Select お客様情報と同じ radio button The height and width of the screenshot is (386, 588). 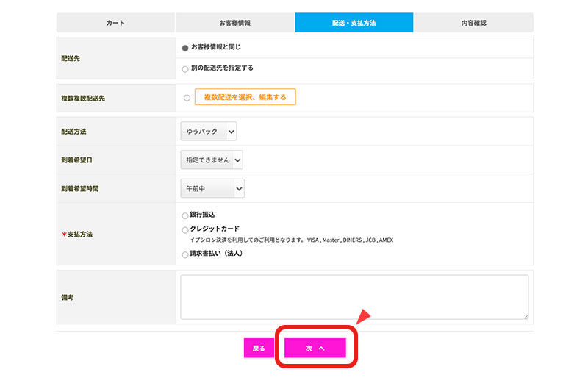[x=185, y=48]
